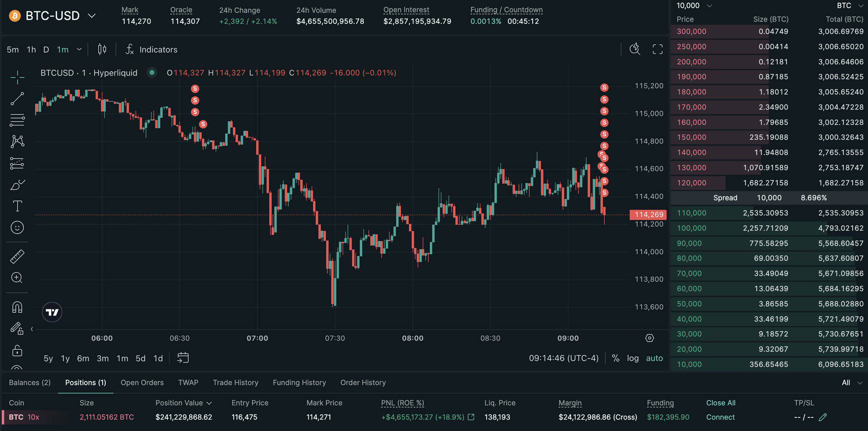Select the ruler measure tool
The height and width of the screenshot is (431, 868).
(x=17, y=257)
